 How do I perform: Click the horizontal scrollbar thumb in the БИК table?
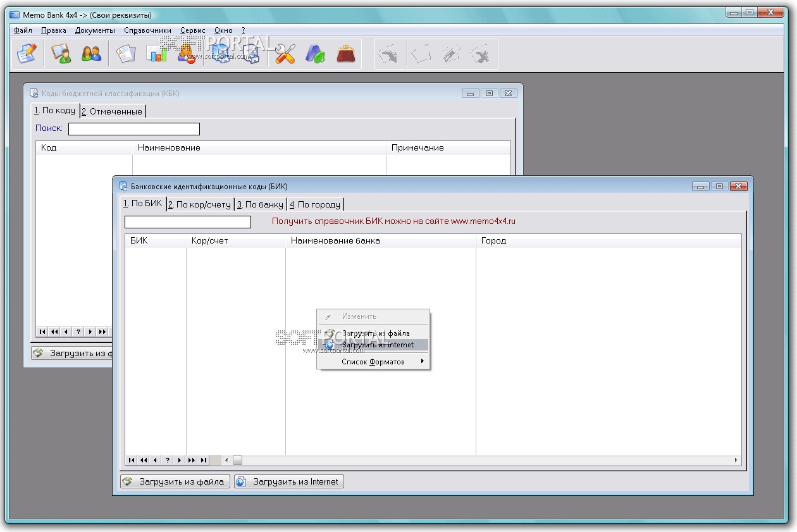[237, 461]
